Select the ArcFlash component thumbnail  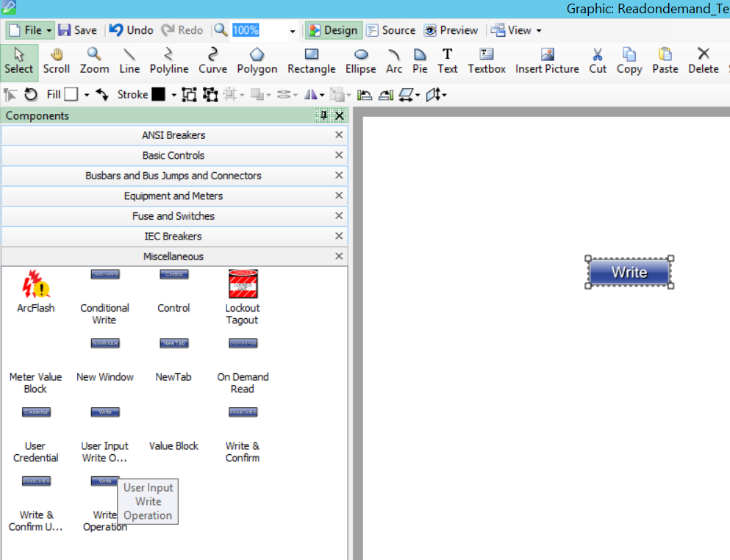click(x=35, y=284)
